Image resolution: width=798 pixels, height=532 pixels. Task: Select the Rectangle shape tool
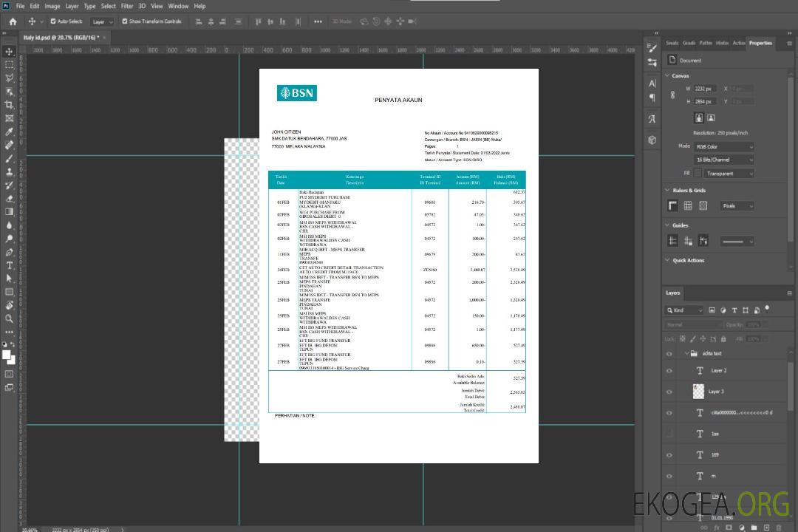pyautogui.click(x=9, y=292)
